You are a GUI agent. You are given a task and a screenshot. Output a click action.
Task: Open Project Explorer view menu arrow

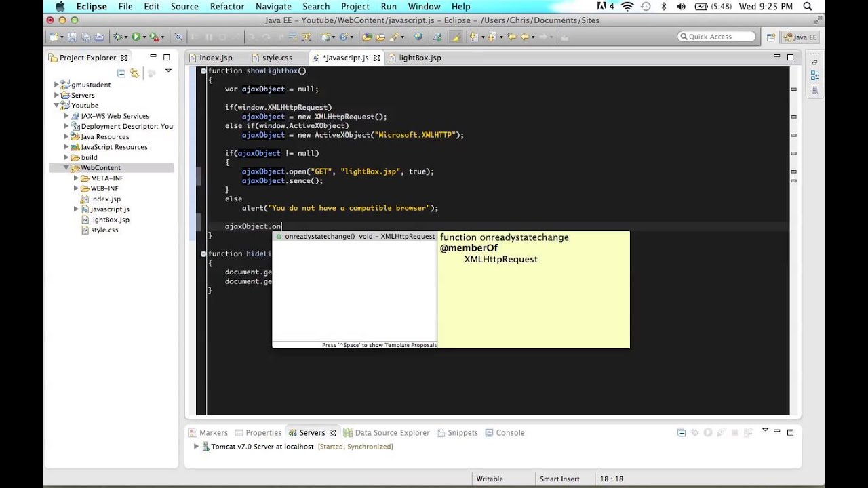(x=168, y=70)
